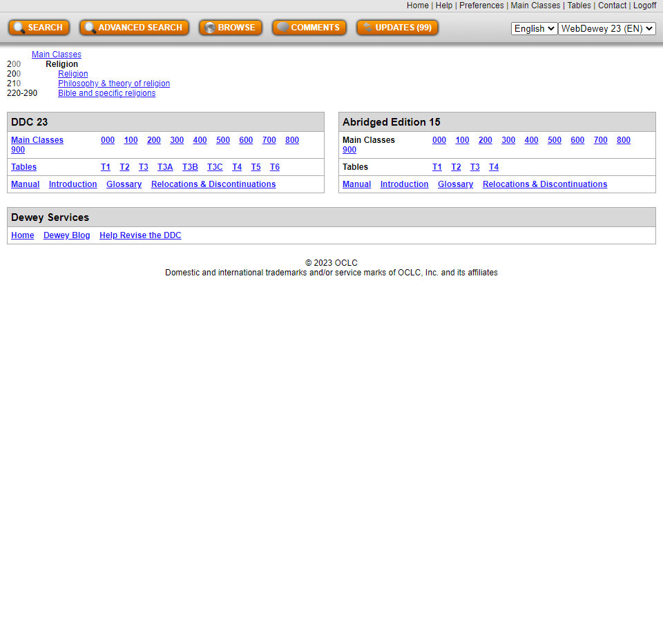
Task: Open Glossary link under DDC 23
Action: click(124, 184)
